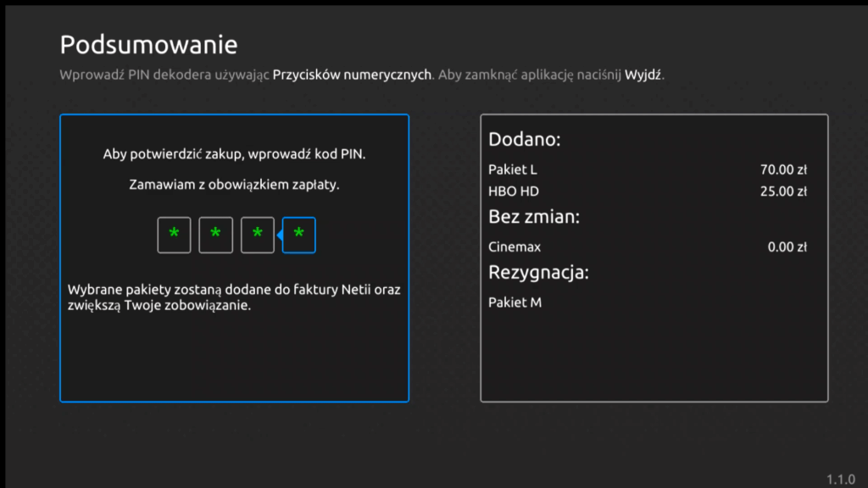Select the second PIN digit box
This screenshot has width=868, height=488.
click(x=215, y=235)
